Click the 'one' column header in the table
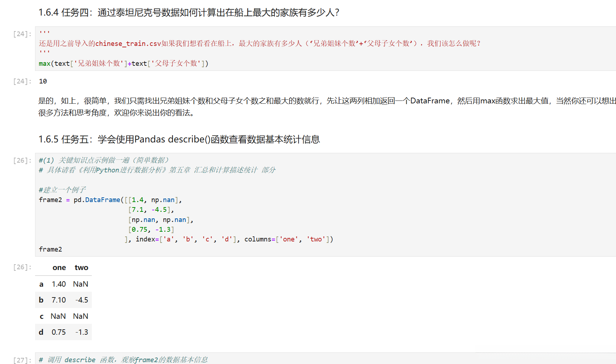This screenshot has height=364, width=616. 59,268
